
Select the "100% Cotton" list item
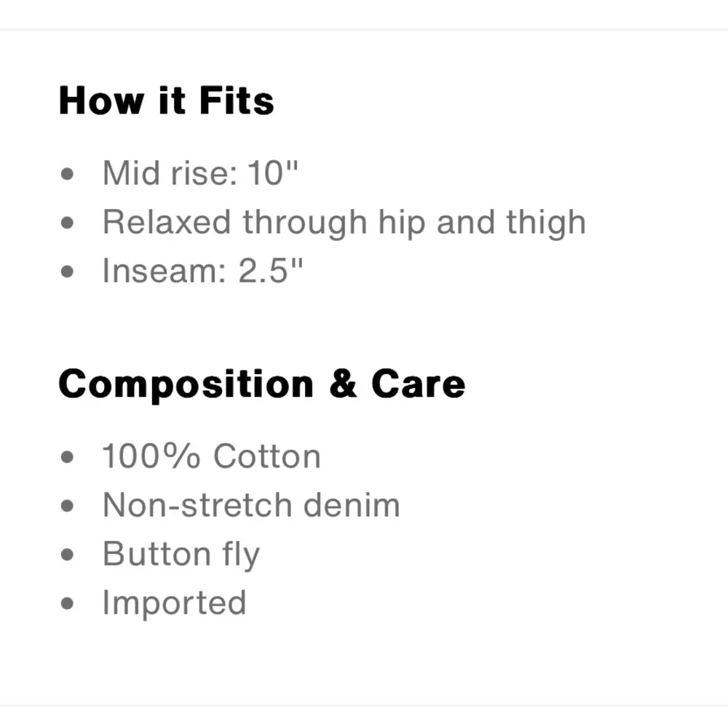tap(211, 456)
